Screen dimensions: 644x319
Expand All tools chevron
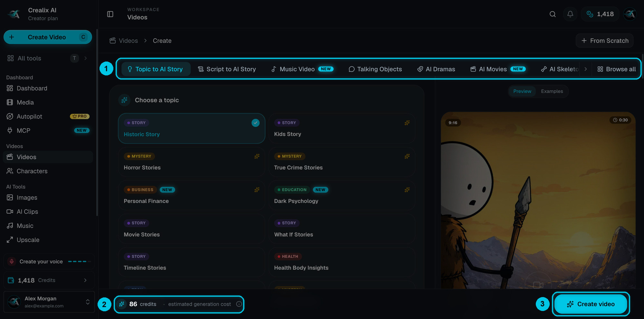click(86, 58)
